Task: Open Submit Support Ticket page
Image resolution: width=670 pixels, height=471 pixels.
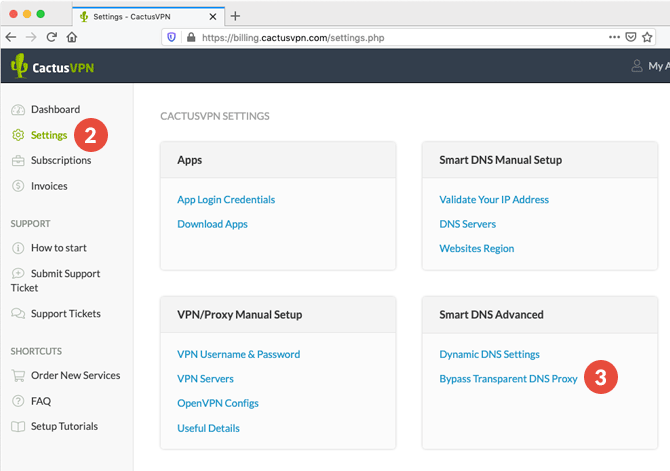Action: click(56, 280)
